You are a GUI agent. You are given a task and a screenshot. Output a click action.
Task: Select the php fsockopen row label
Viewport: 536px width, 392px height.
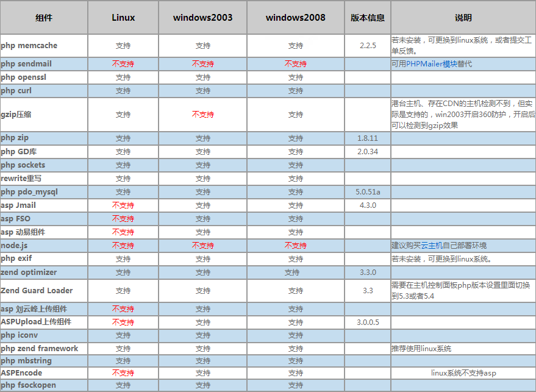coord(28,385)
